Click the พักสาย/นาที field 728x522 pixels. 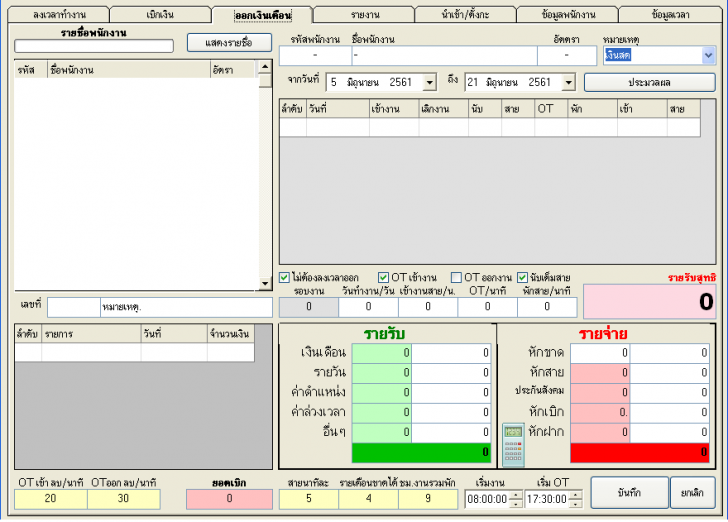click(x=547, y=307)
